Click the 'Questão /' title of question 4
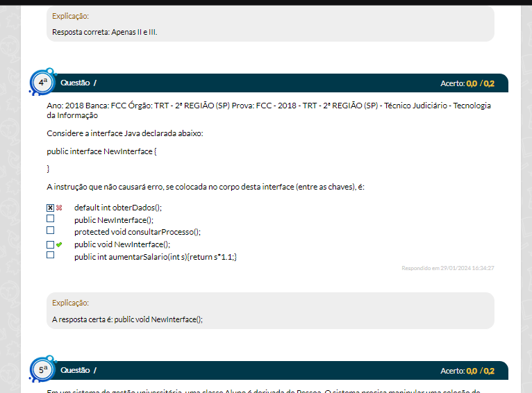Image resolution: width=532 pixels, height=393 pixels. 78,83
